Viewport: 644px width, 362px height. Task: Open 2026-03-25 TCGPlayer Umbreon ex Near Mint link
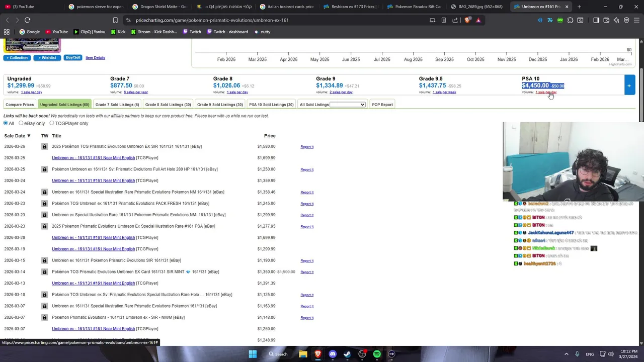(93, 158)
